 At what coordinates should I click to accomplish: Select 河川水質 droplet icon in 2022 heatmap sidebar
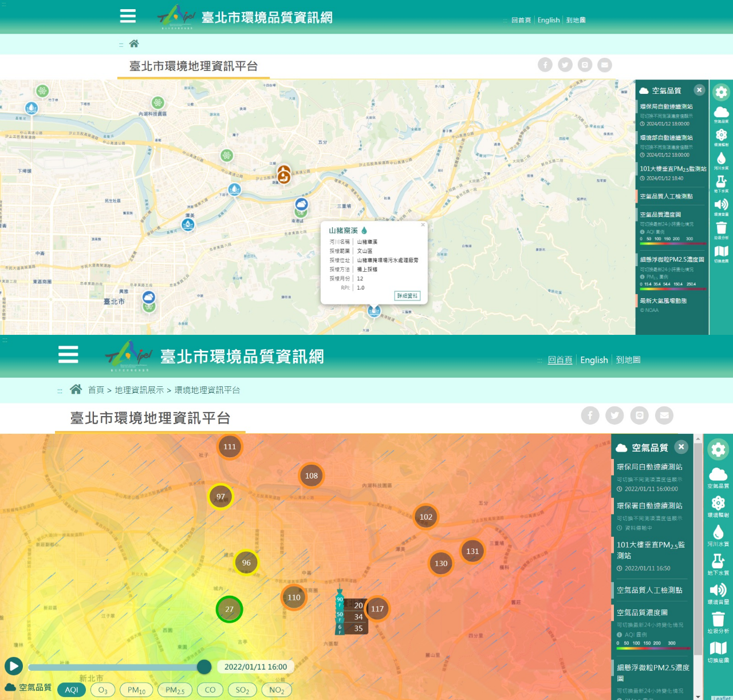pyautogui.click(x=718, y=536)
